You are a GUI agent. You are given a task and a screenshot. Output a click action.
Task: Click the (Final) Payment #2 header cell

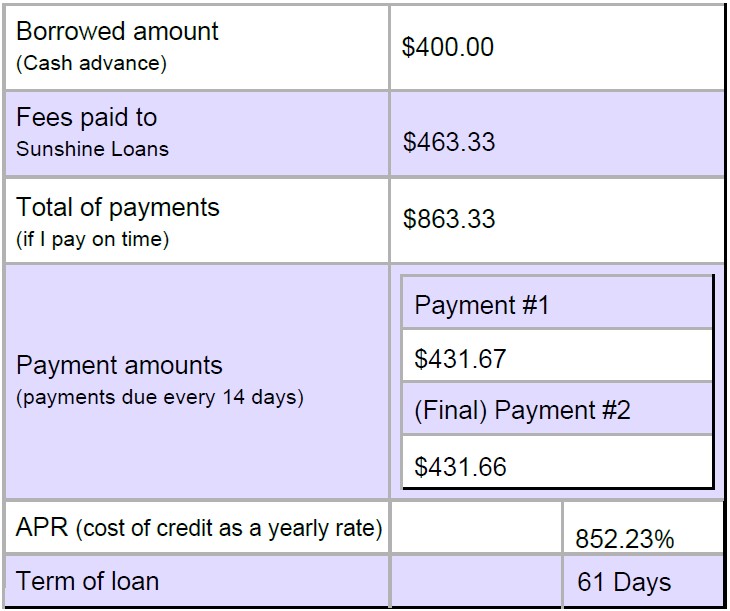coord(557,409)
